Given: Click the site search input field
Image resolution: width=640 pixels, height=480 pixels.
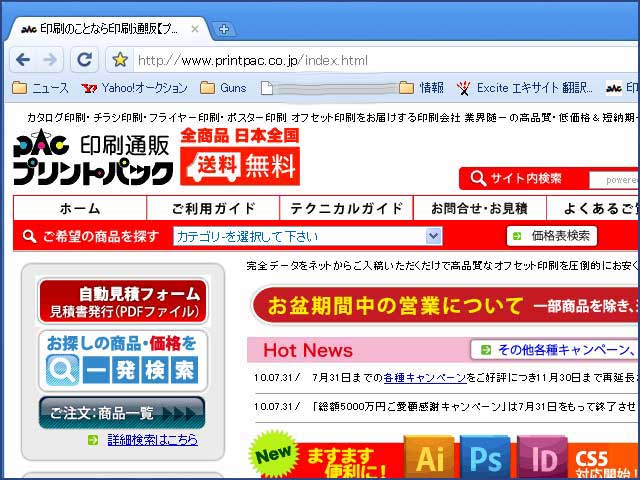Looking at the screenshot, I should pos(612,179).
